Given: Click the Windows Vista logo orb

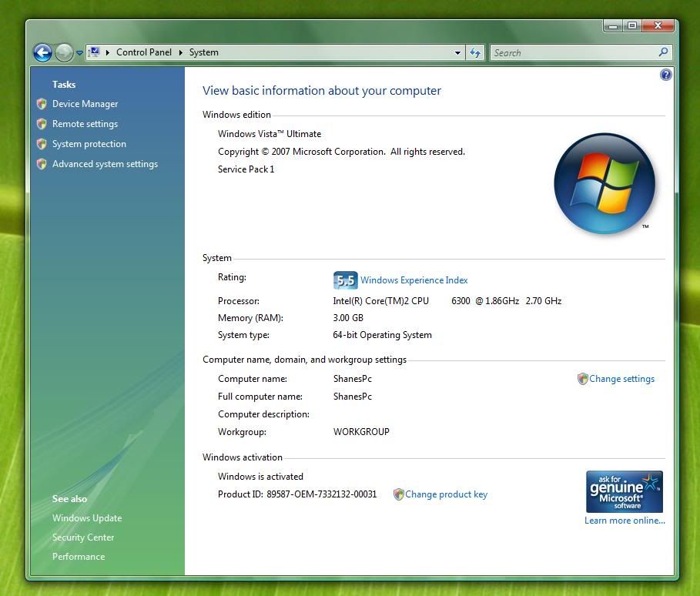Looking at the screenshot, I should point(605,183).
